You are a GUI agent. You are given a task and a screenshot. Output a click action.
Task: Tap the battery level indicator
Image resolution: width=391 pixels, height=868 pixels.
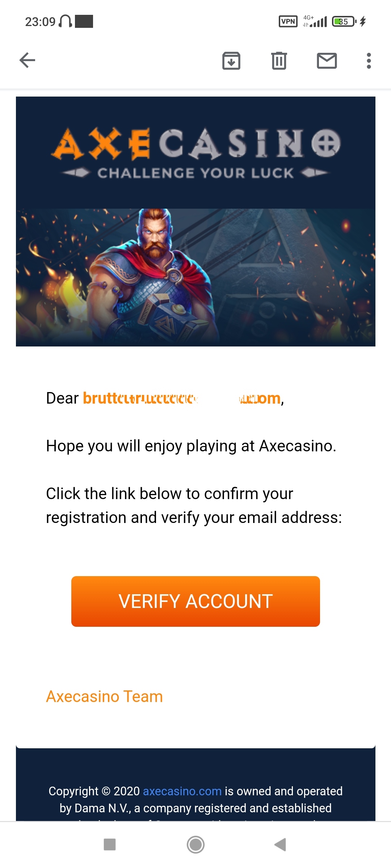344,21
